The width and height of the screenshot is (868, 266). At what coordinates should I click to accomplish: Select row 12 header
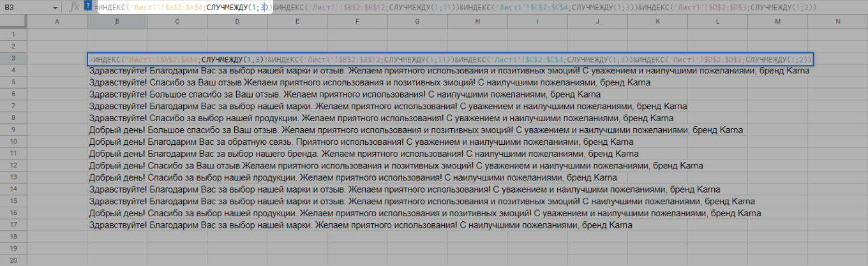[14, 166]
